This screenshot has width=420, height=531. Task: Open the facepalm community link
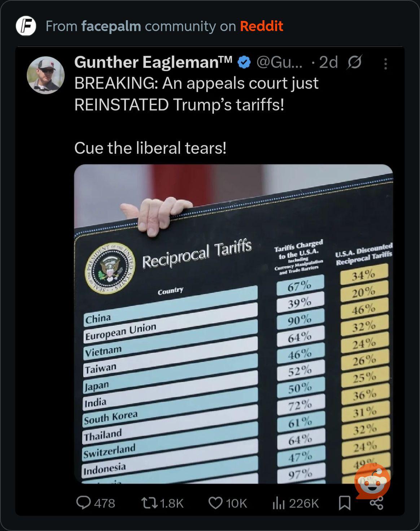111,26
